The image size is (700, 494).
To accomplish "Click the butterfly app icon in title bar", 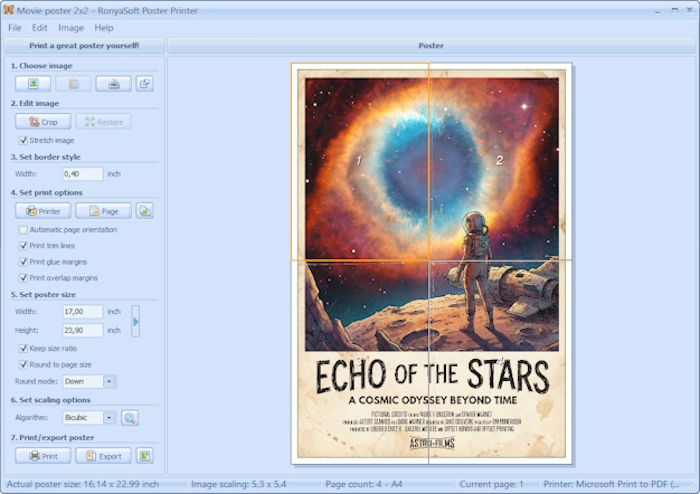I will [8, 10].
